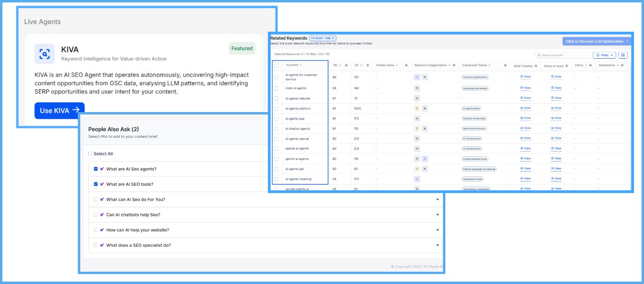The height and width of the screenshot is (284, 644).
Task: Sort by Hidden Gems sort icon
Action: 397,65
